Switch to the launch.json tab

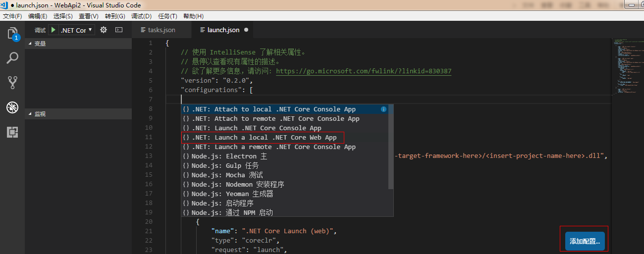(x=223, y=30)
